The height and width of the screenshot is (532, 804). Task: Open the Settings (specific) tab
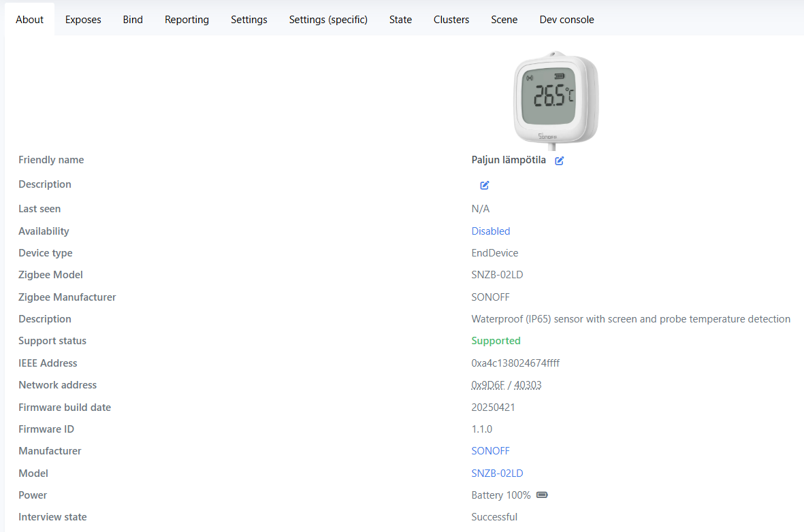coord(328,20)
